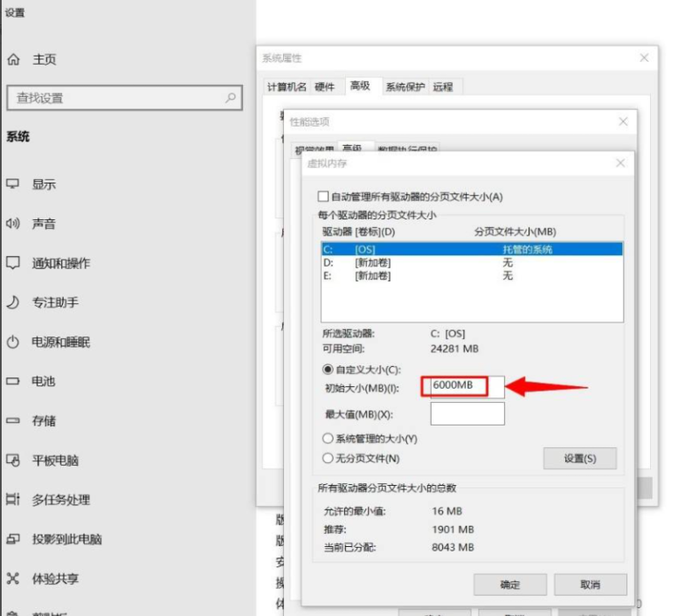Click the 最大值(MB) input field
This screenshot has width=699, height=616.
467,413
